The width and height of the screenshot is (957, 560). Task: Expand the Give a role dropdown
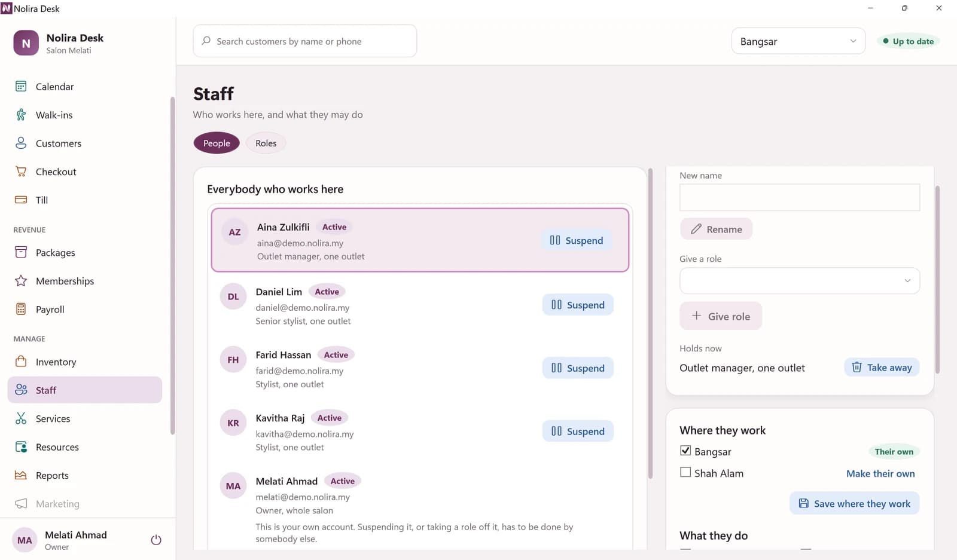coord(800,280)
